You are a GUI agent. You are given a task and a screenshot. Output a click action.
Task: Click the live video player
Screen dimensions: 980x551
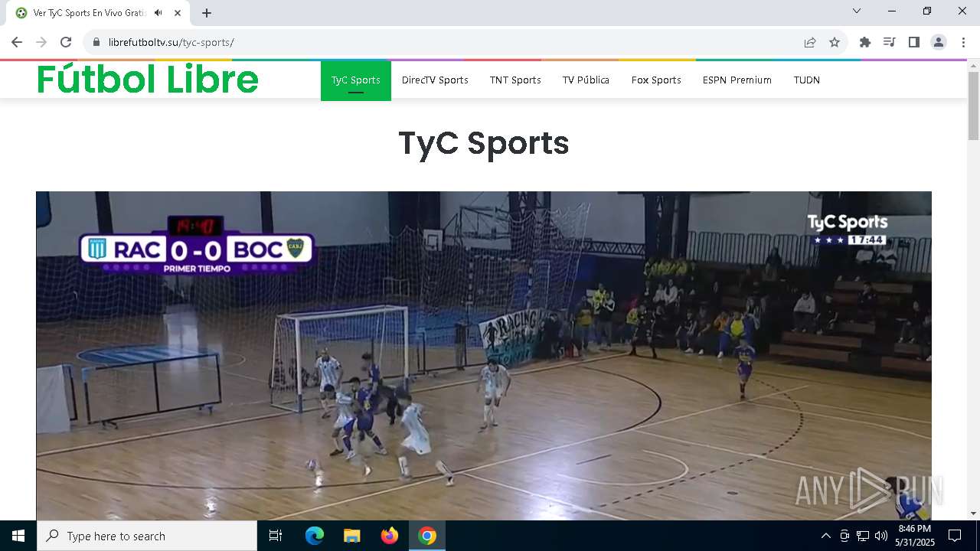(484, 356)
